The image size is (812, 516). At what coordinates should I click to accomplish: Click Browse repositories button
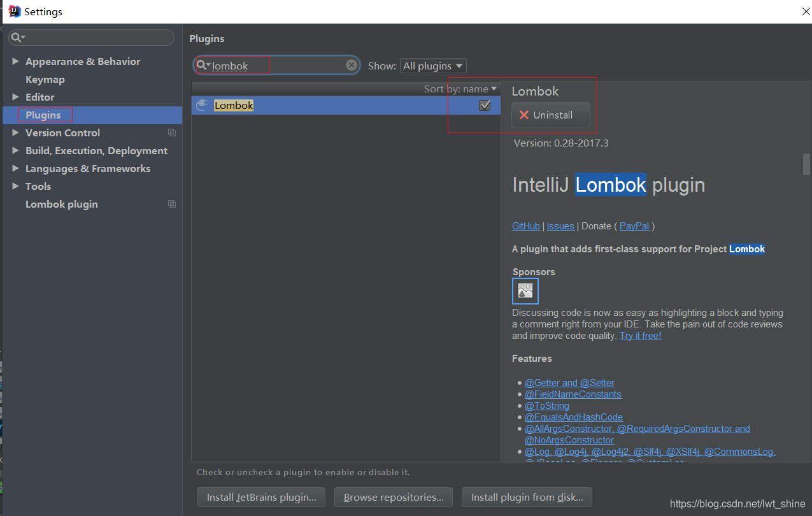(x=393, y=497)
